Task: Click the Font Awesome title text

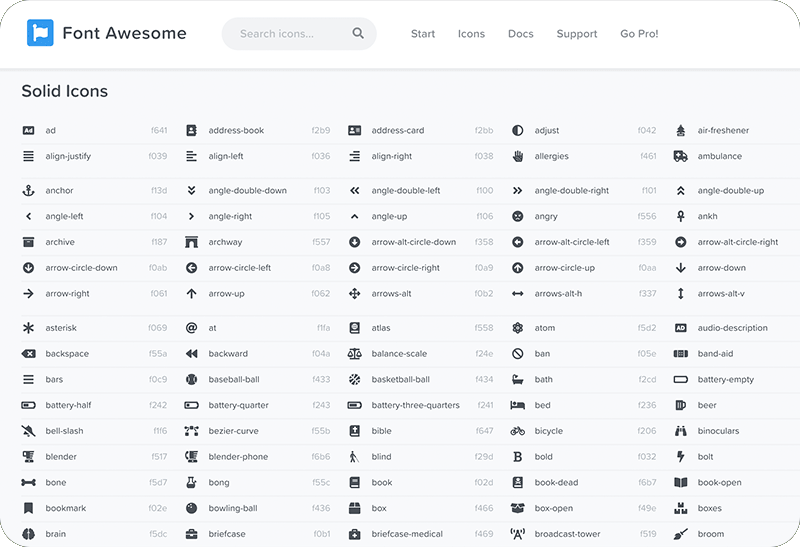Action: [124, 33]
